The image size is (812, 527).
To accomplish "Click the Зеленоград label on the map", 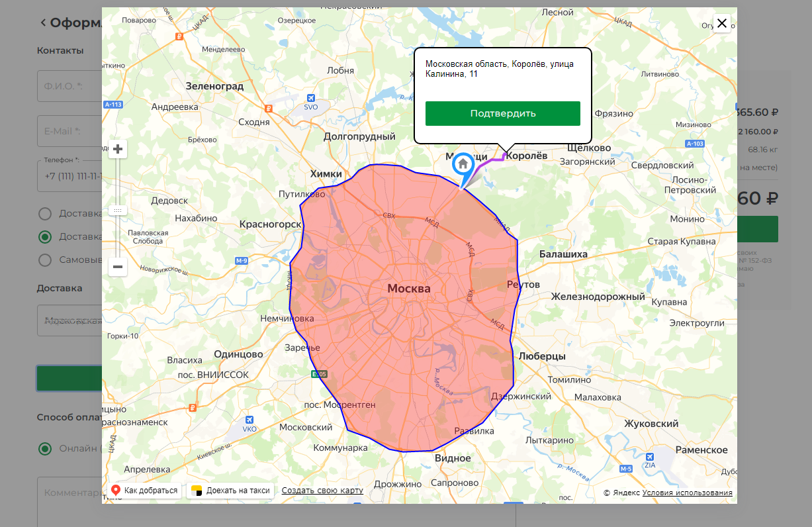I will coord(214,86).
